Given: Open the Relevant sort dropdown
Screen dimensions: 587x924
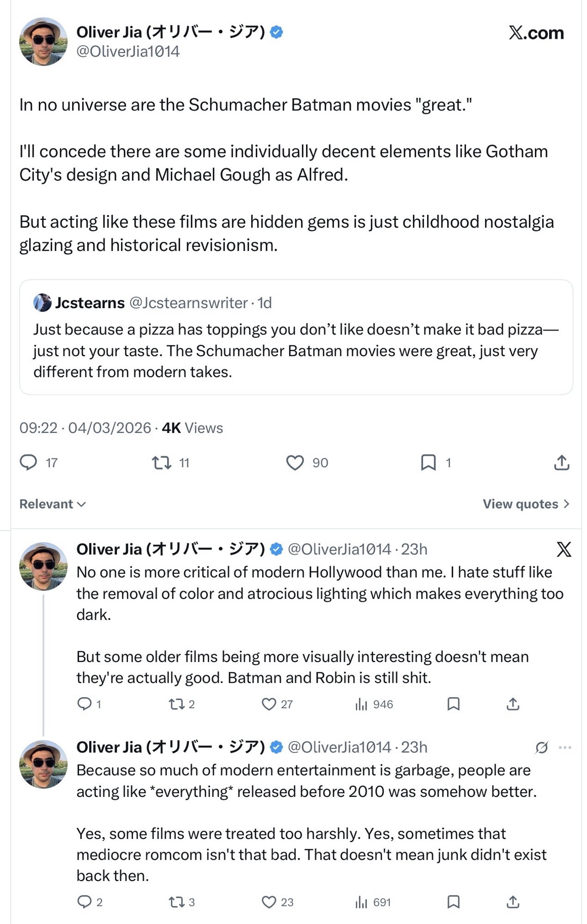Looking at the screenshot, I should tap(53, 504).
